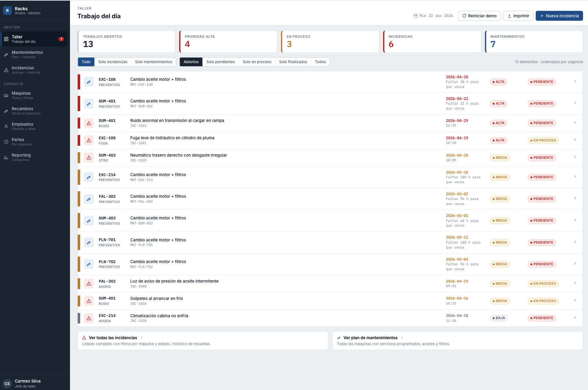This screenshot has width=588, height=390.
Task: Click the Prioridad alta 4 card
Action: 228,41
